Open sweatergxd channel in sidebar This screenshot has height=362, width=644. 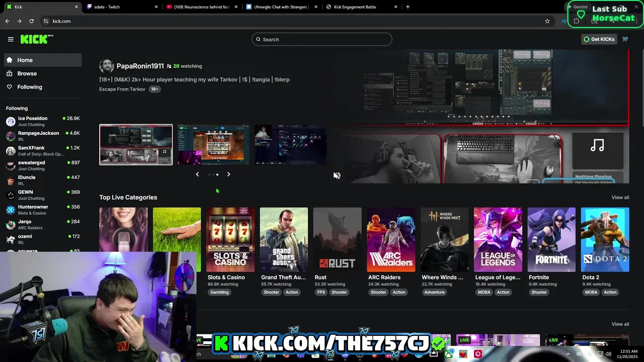pyautogui.click(x=43, y=165)
